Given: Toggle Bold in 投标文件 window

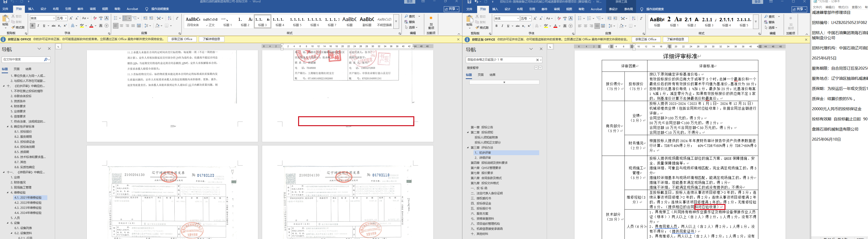Looking at the screenshot, I should (32, 26).
